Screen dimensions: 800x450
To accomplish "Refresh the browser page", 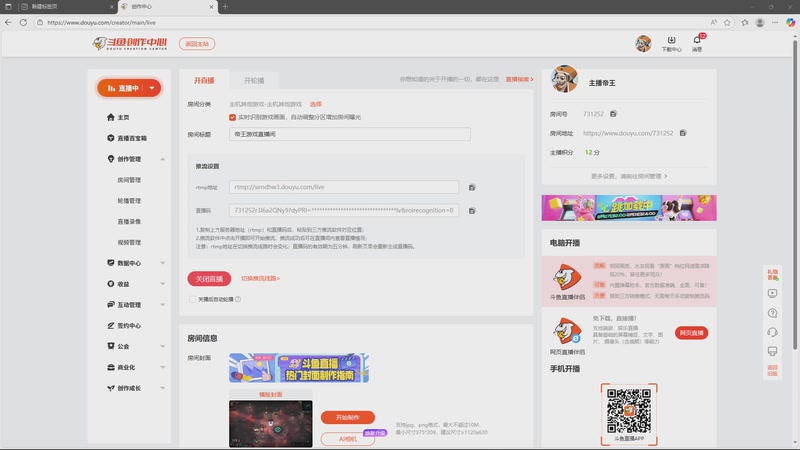I will 23,22.
